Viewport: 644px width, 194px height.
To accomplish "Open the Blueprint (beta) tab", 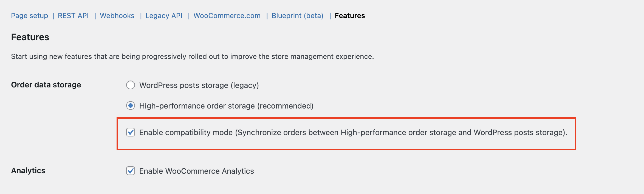I will click(x=297, y=16).
